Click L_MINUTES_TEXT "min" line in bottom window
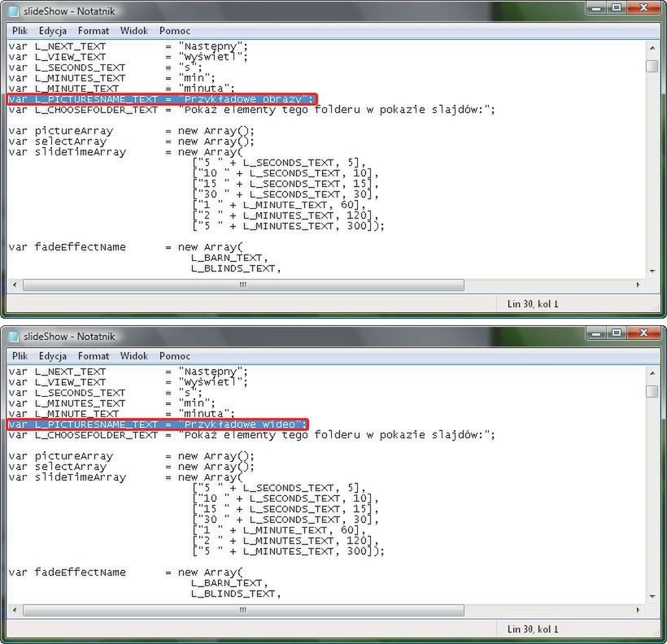The image size is (667, 644). click(112, 403)
